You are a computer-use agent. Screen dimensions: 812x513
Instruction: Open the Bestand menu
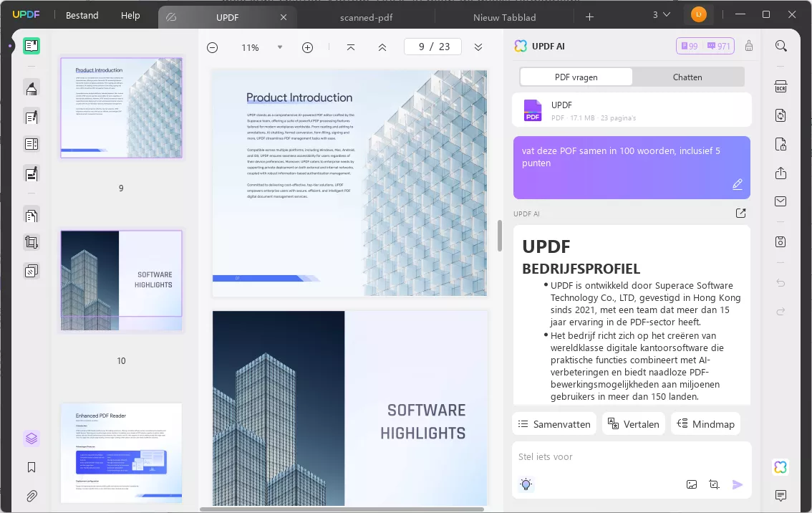pyautogui.click(x=82, y=16)
